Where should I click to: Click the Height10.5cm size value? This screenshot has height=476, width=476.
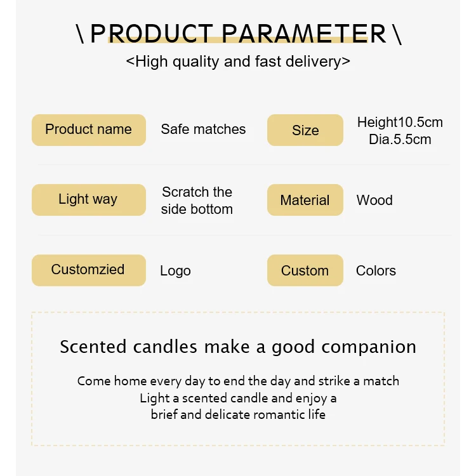pyautogui.click(x=400, y=122)
